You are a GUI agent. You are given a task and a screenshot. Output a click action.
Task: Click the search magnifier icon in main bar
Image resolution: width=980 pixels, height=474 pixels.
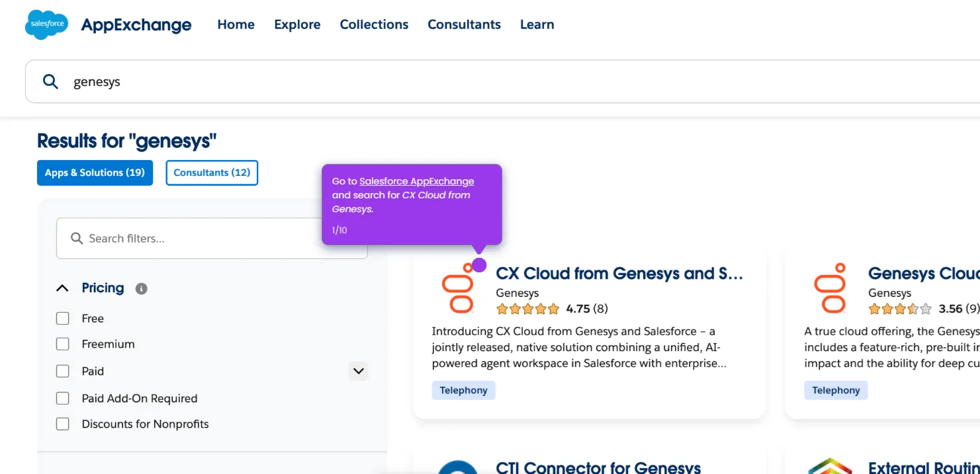click(50, 81)
